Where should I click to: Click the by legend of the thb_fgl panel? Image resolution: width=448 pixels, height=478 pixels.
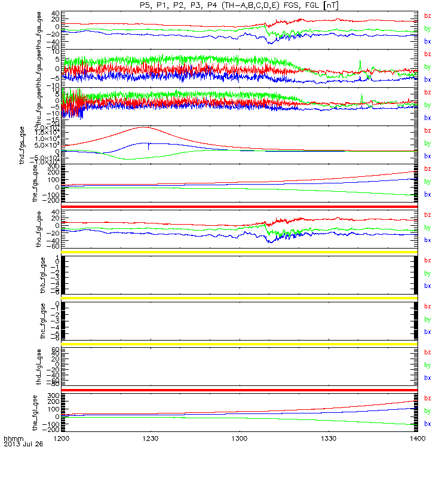(428, 274)
